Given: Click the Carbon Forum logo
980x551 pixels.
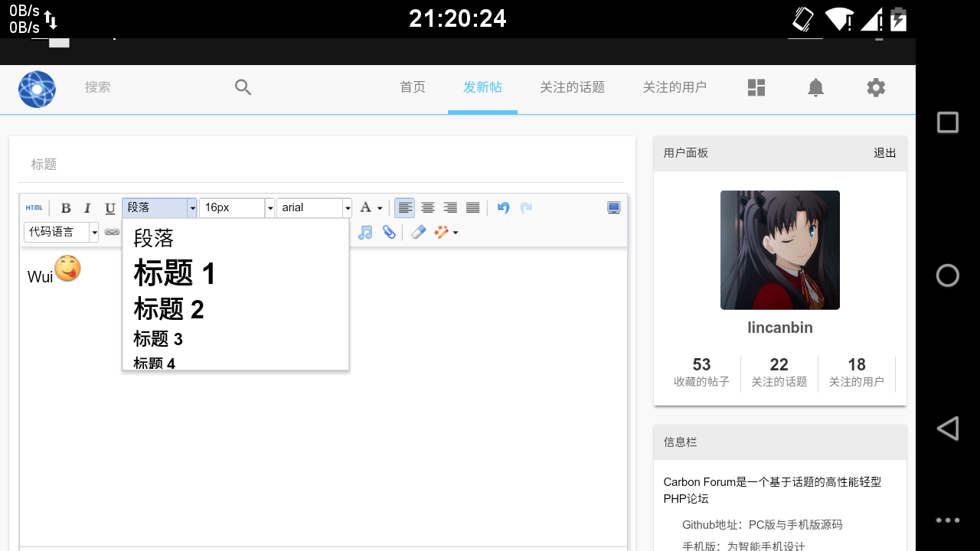Looking at the screenshot, I should click(x=37, y=89).
